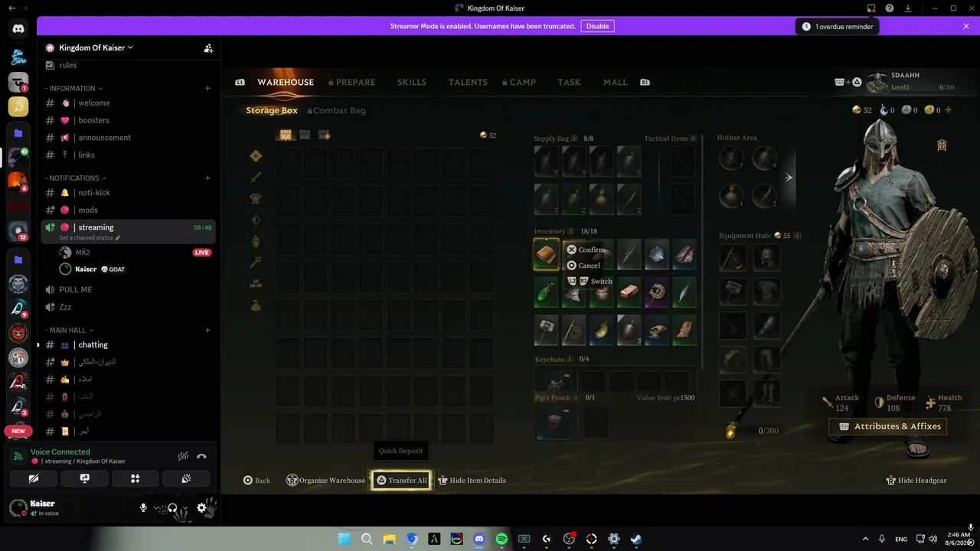This screenshot has width=980, height=551.
Task: Open Discord user settings gear
Action: pyautogui.click(x=201, y=507)
